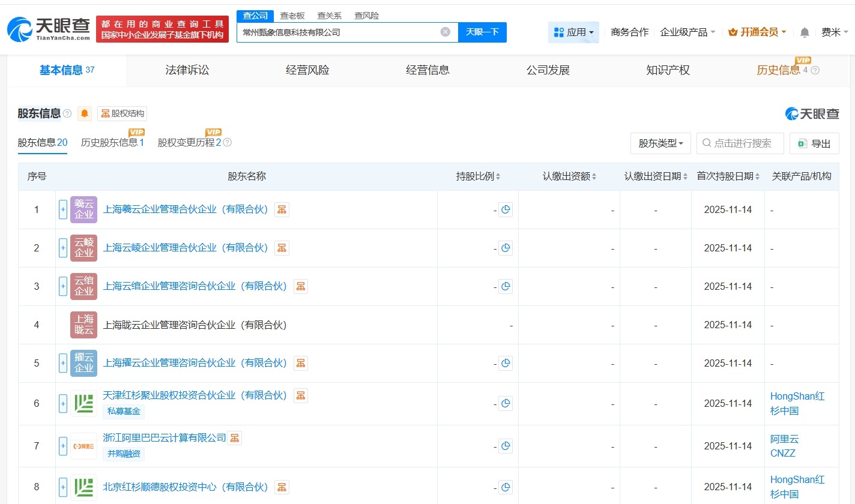This screenshot has height=504, width=855.
Task: Click equity penetration icon beside 天津红杉聚业
Action: pos(300,395)
